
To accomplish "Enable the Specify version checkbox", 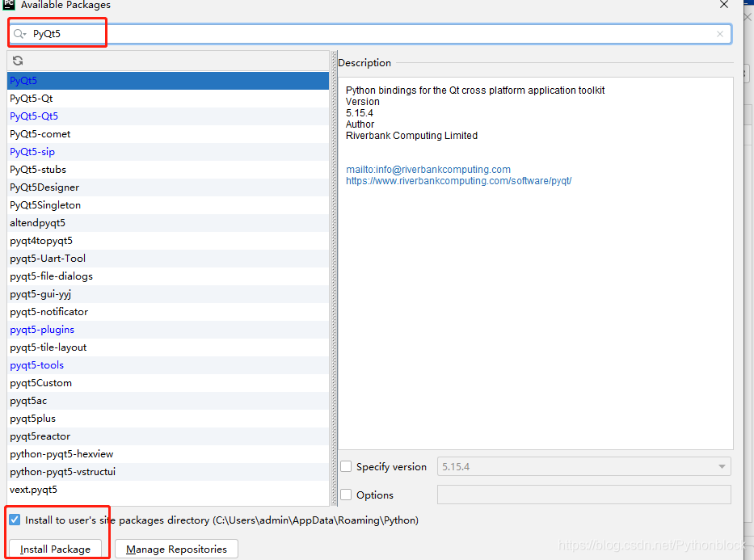I will 346,466.
